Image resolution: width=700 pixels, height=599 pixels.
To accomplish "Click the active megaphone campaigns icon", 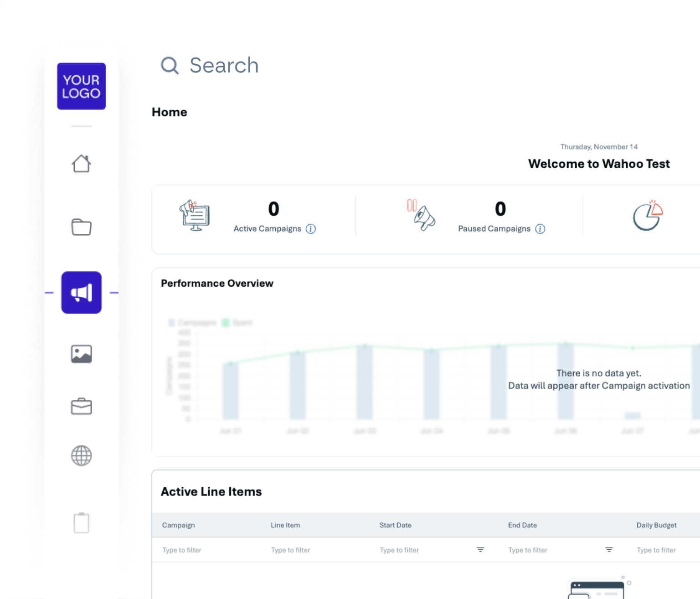I will coord(81,292).
